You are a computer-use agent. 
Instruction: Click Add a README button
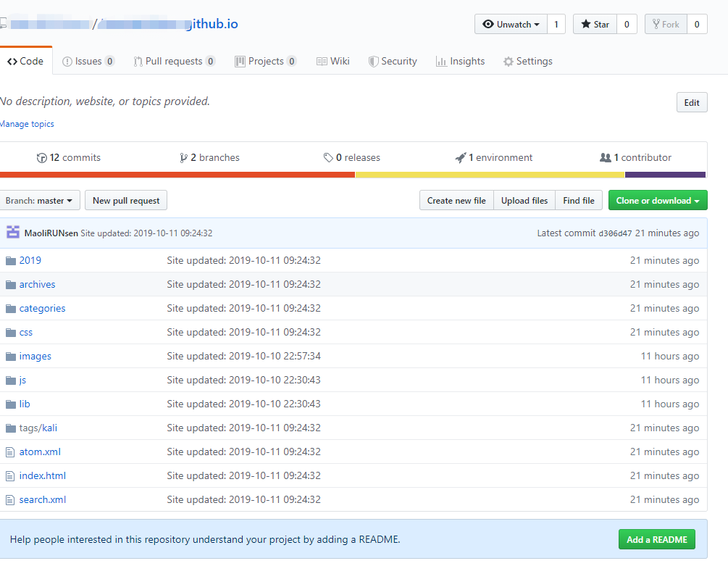click(x=656, y=540)
